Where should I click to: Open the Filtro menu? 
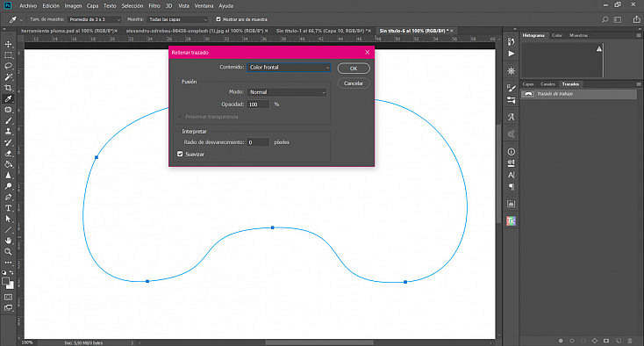click(154, 6)
